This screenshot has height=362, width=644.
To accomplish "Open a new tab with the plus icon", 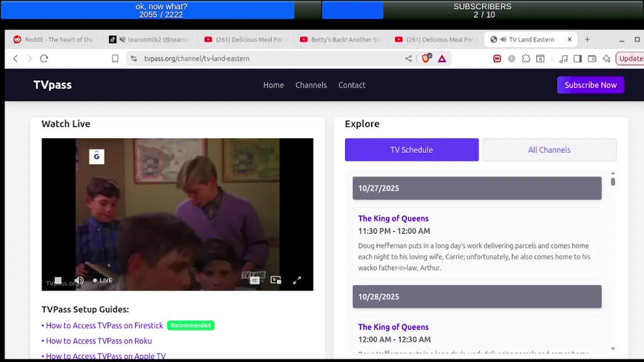I will [587, 39].
